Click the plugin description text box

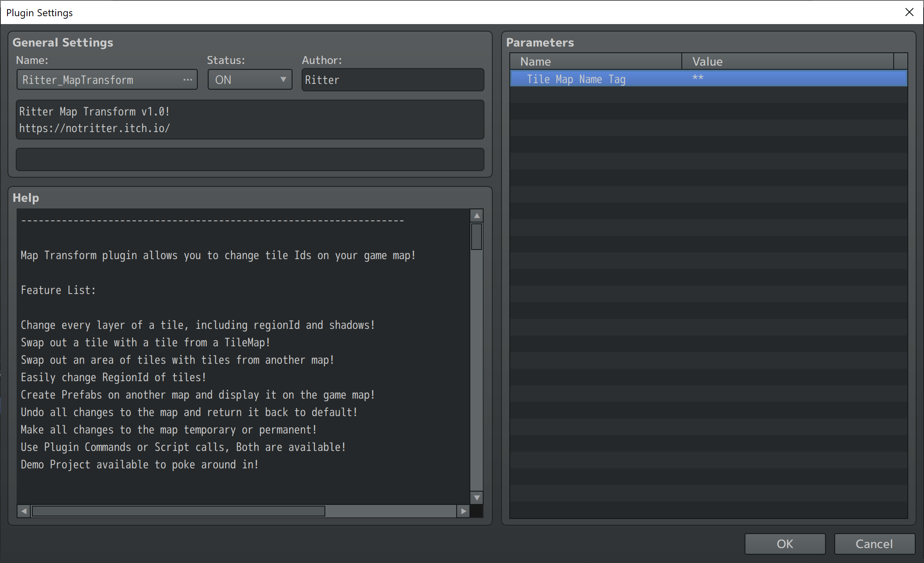250,120
